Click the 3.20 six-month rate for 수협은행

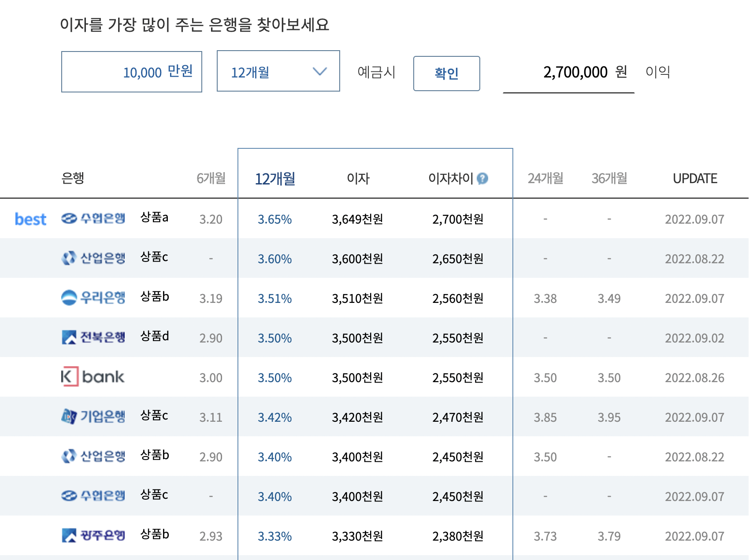point(211,219)
